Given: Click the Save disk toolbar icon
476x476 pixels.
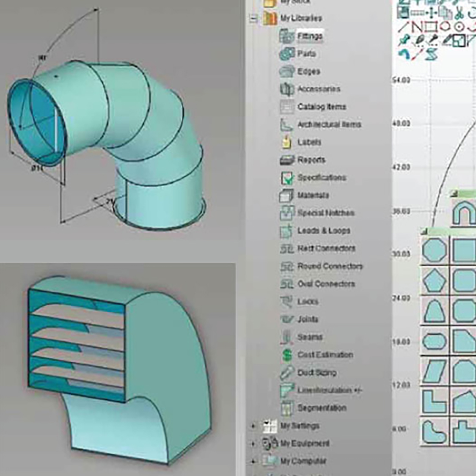Looking at the screenshot, I should [404, 12].
